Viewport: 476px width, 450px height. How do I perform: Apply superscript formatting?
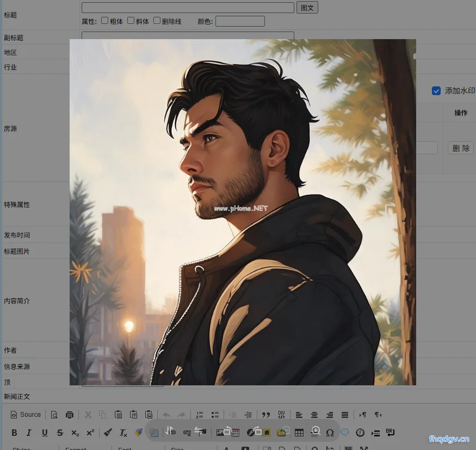(x=90, y=433)
